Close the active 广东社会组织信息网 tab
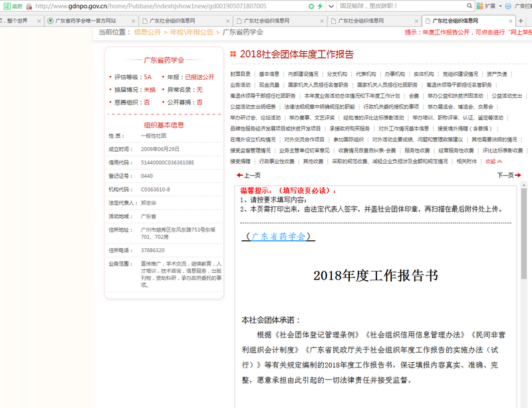 click(513, 21)
